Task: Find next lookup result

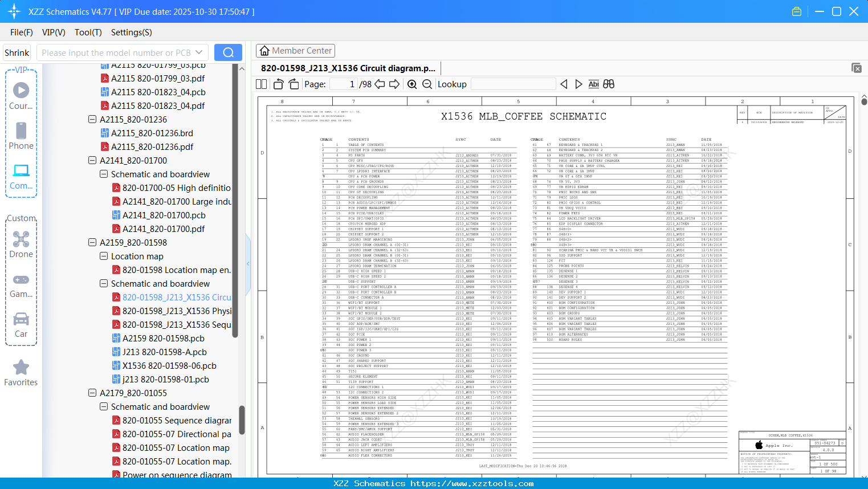Action: (578, 84)
